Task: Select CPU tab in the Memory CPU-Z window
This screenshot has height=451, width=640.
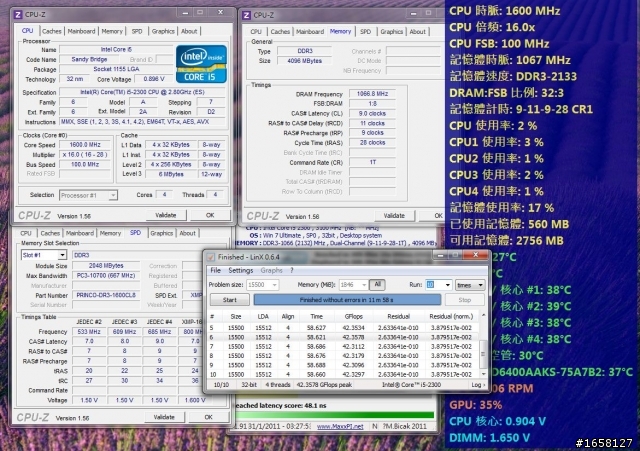Action: 256,31
